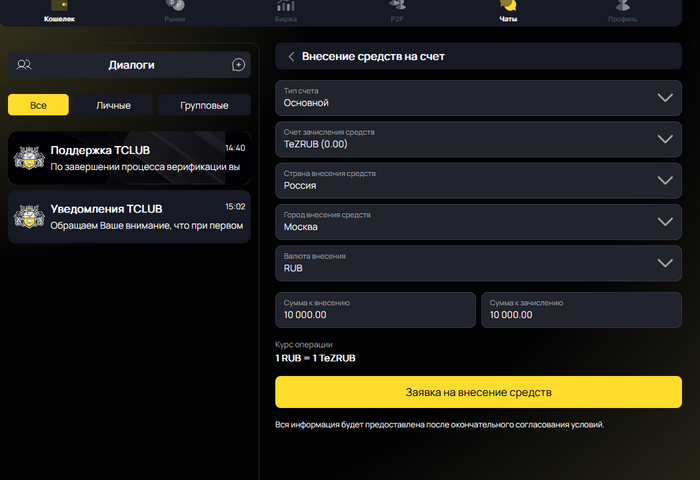Switch to P2P section
Image resolution: width=700 pixels, height=480 pixels.
[397, 6]
